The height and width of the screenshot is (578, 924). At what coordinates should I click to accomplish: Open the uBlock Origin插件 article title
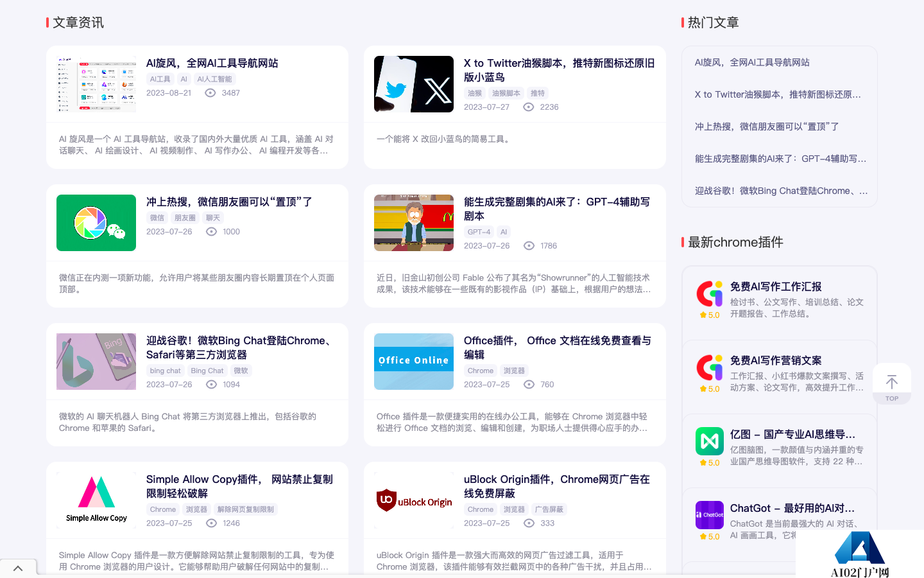557,486
